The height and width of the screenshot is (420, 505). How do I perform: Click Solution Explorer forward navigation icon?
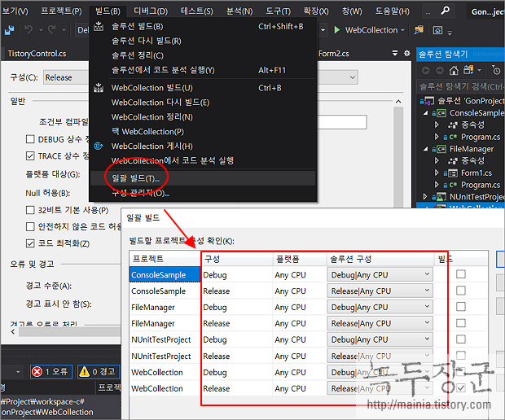click(440, 70)
